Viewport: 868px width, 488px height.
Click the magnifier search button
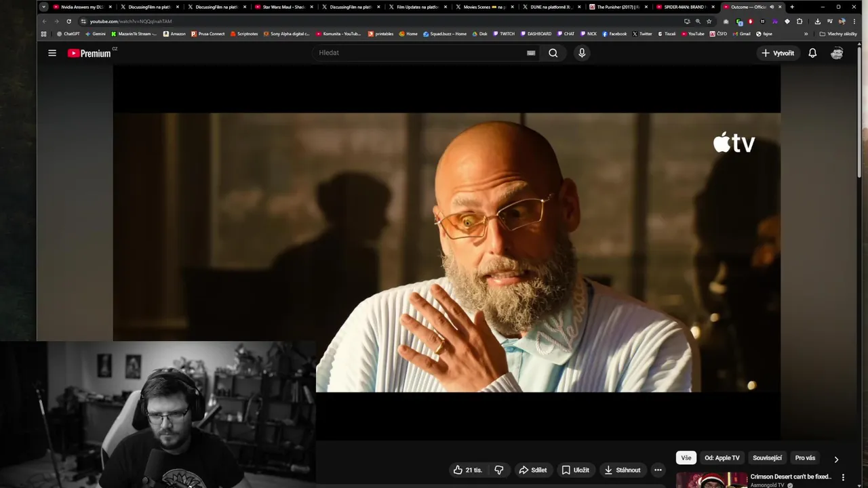click(553, 53)
